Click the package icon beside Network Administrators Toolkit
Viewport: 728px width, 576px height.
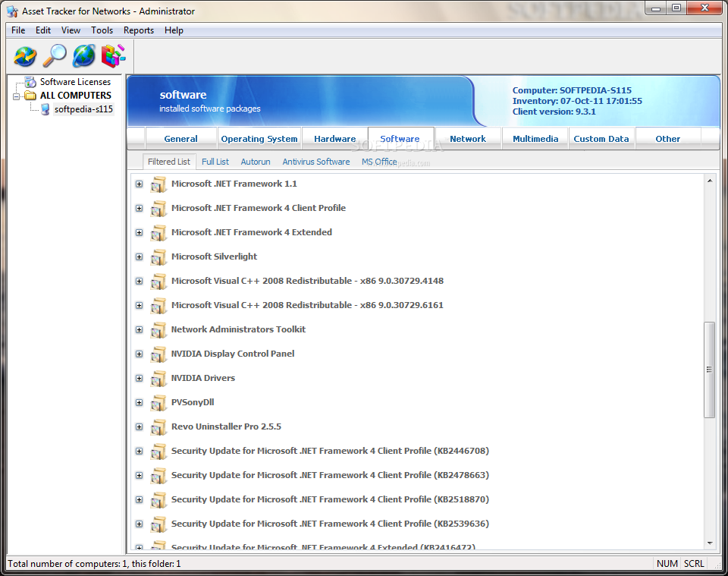[x=158, y=330]
